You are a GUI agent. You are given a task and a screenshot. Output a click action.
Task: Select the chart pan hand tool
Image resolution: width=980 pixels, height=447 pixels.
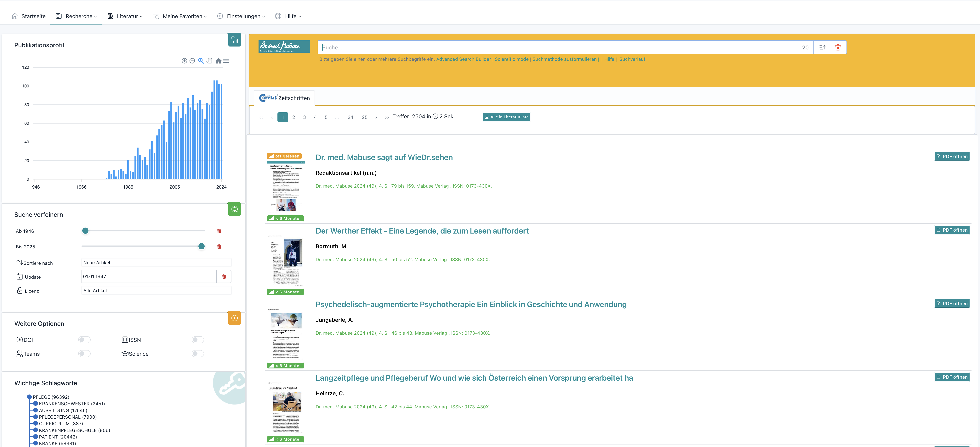[209, 61]
